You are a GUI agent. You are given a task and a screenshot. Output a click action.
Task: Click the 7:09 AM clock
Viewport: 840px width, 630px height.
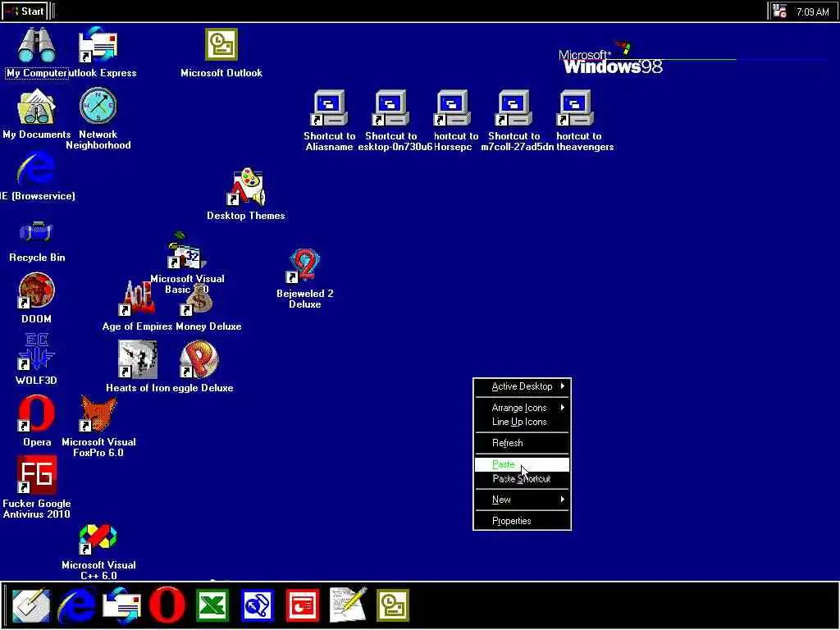click(x=812, y=11)
